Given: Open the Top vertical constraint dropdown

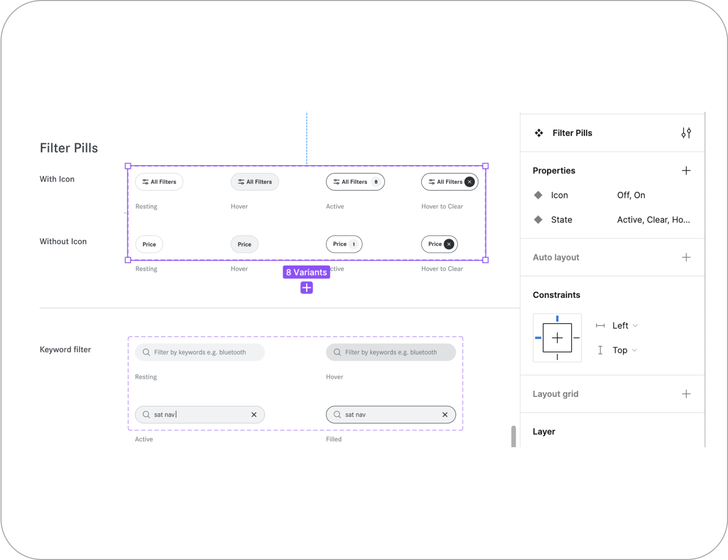Looking at the screenshot, I should pos(624,350).
